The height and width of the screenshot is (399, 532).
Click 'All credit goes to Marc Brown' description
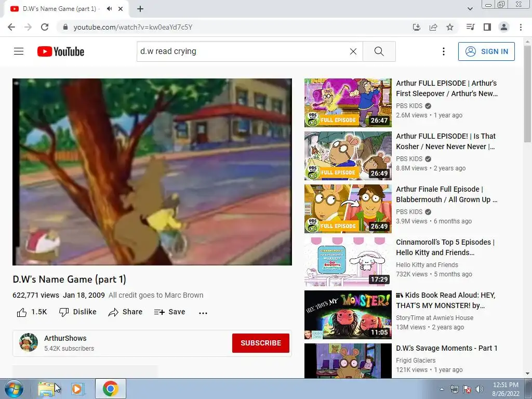coord(156,295)
